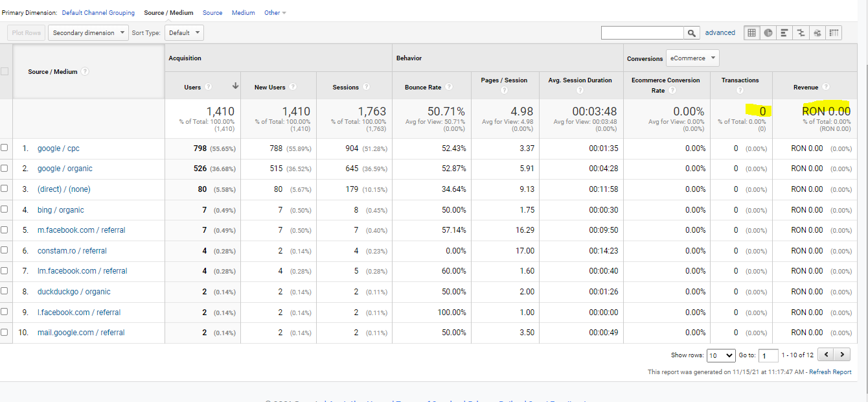Click the advanced filter link
Screen dimensions: 868x402
(x=720, y=32)
